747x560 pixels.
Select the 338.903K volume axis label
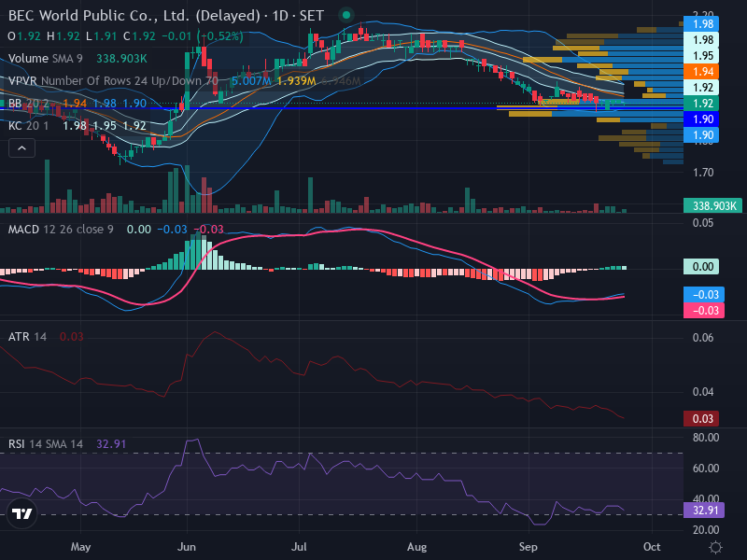[712, 205]
